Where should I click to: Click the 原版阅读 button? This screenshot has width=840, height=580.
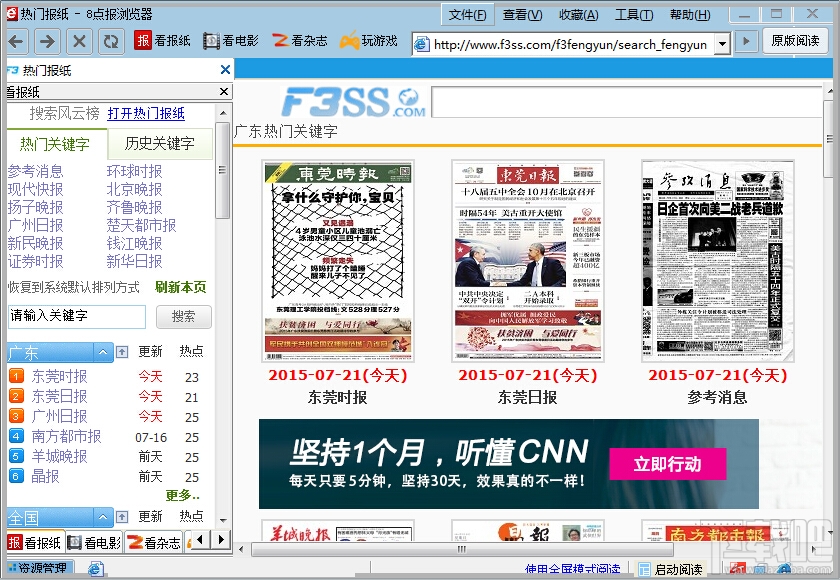(x=795, y=41)
